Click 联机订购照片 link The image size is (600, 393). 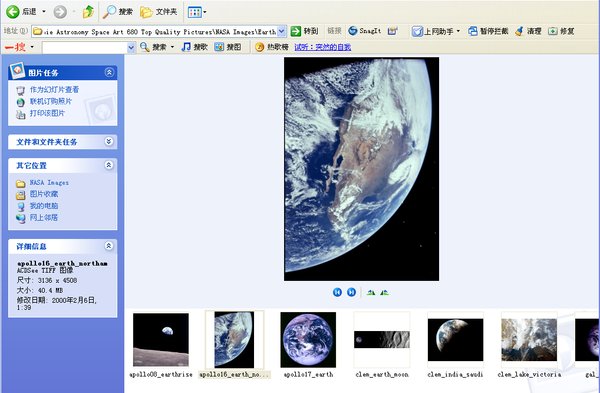point(51,101)
